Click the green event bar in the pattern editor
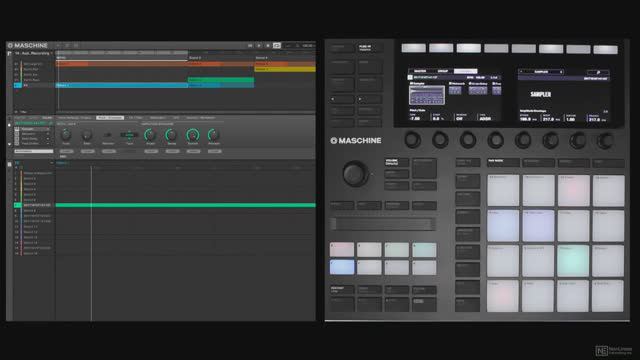 [186, 205]
